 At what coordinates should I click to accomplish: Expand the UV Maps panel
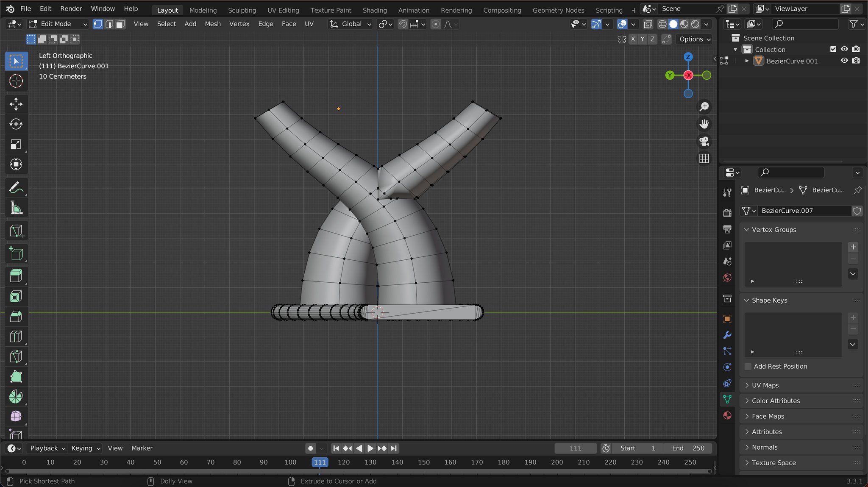coord(765,385)
